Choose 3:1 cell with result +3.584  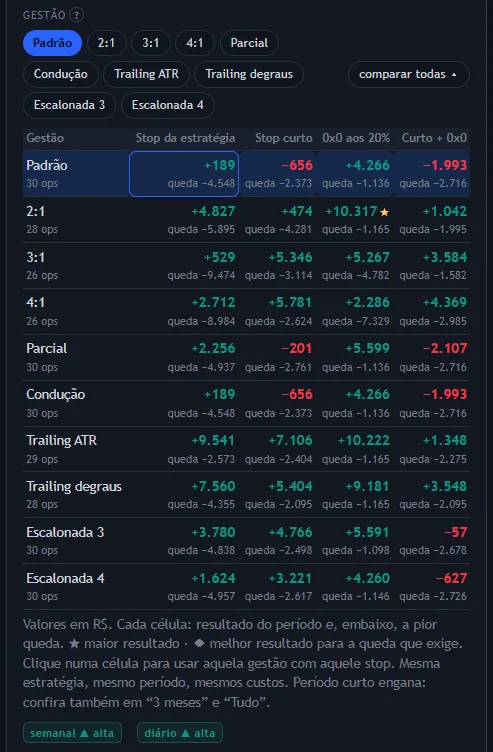click(432, 266)
